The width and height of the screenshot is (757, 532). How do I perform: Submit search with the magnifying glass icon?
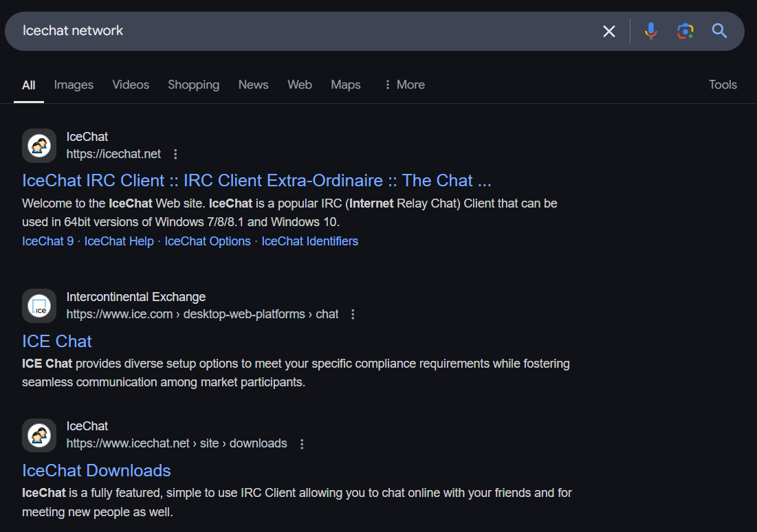coord(719,32)
